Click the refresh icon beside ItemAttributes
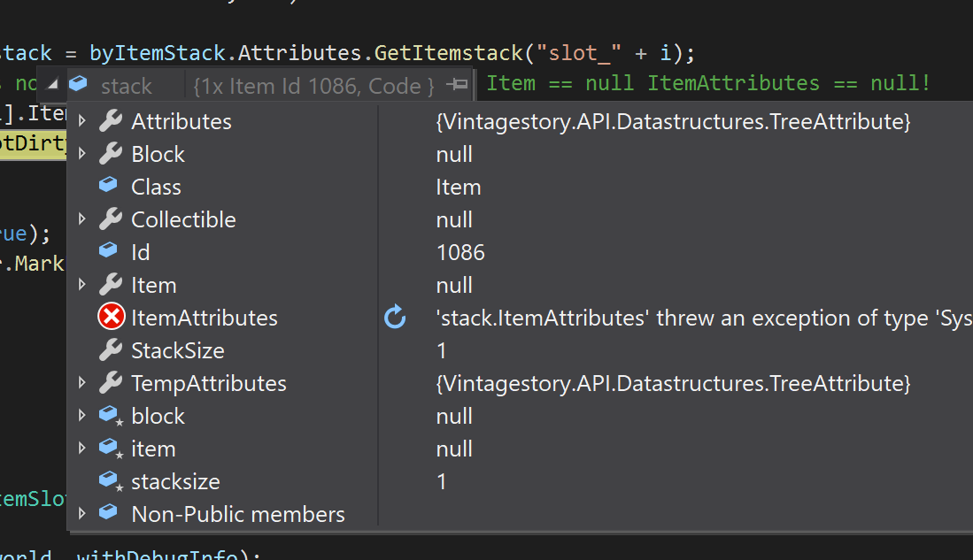This screenshot has width=973, height=560. [395, 318]
